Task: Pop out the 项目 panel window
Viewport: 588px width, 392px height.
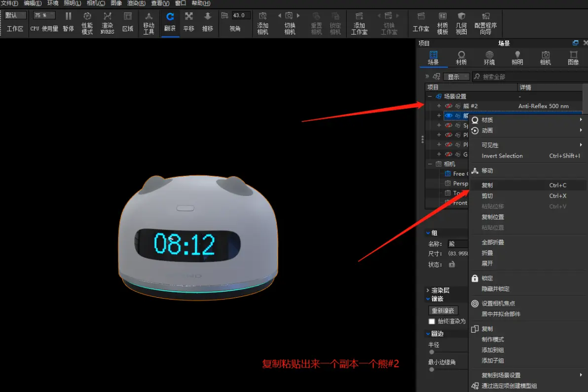Action: [576, 43]
